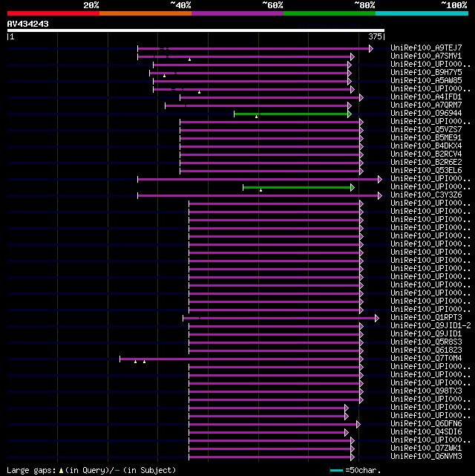Click the purple ~60% identity legend segment
Screen dimensions: 475x476
[237, 13]
